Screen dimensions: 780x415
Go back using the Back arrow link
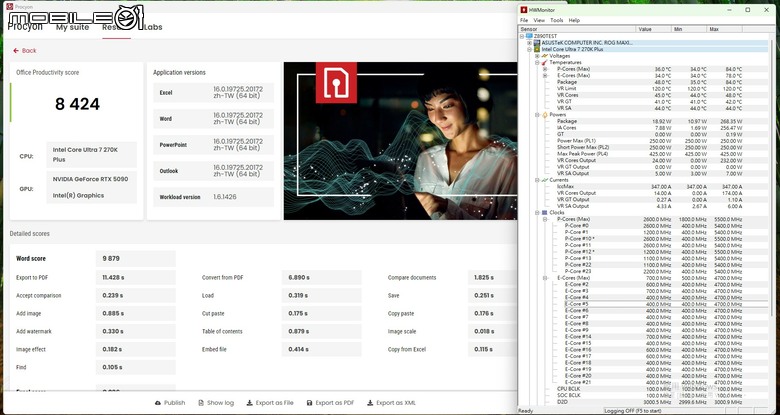[x=25, y=51]
